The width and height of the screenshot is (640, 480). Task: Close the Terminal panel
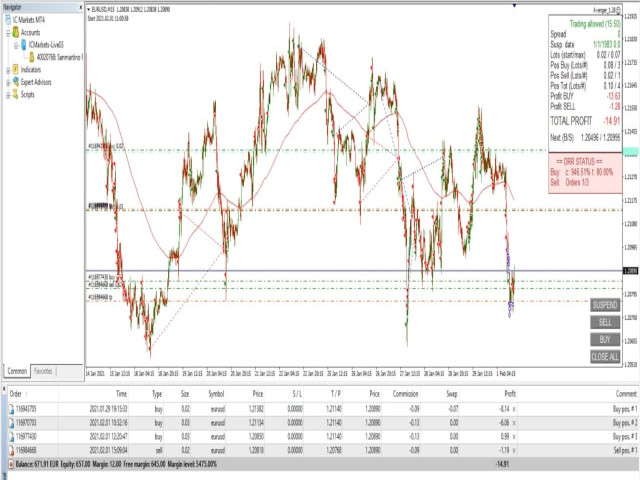(x=4, y=390)
